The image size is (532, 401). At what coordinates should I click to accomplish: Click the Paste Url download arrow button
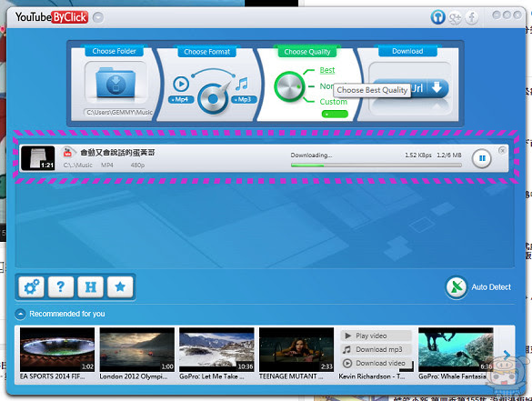pos(437,88)
